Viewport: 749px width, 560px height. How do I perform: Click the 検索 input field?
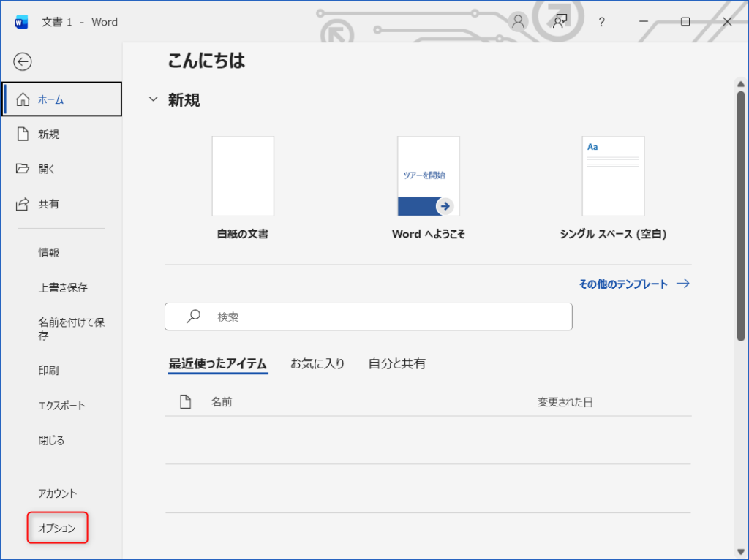[388, 317]
